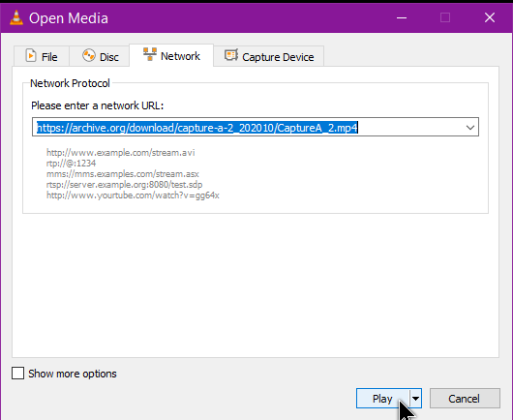
Task: Click the Capture Device tab's card icon
Action: (x=231, y=55)
